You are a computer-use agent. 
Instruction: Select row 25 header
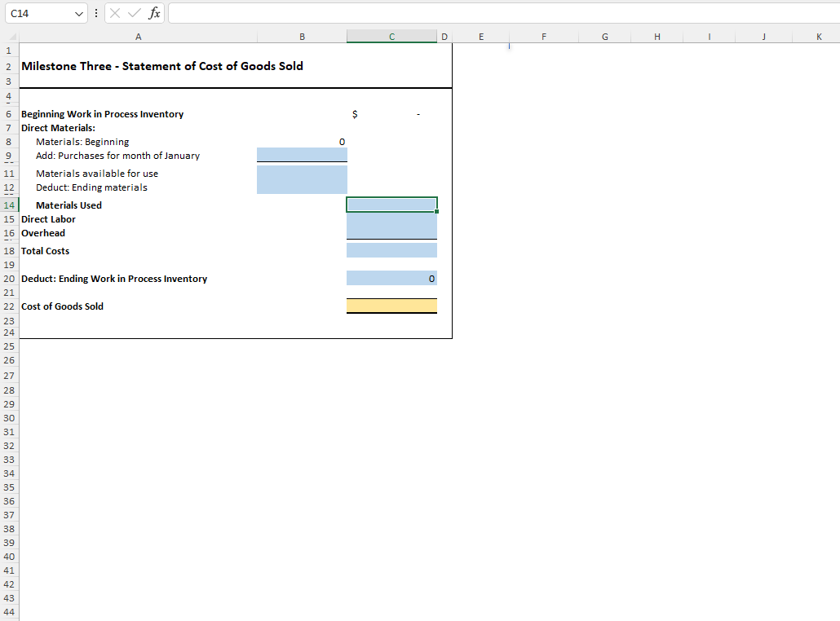[9, 346]
